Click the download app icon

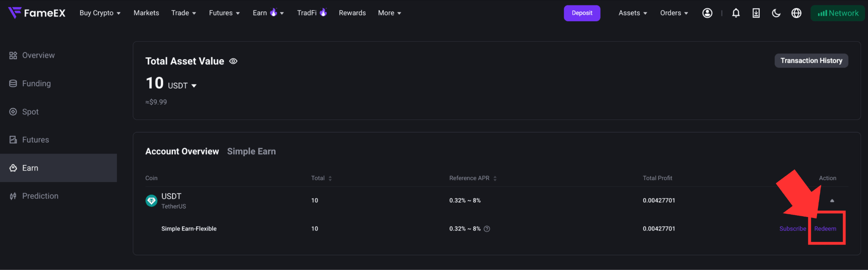pyautogui.click(x=756, y=13)
